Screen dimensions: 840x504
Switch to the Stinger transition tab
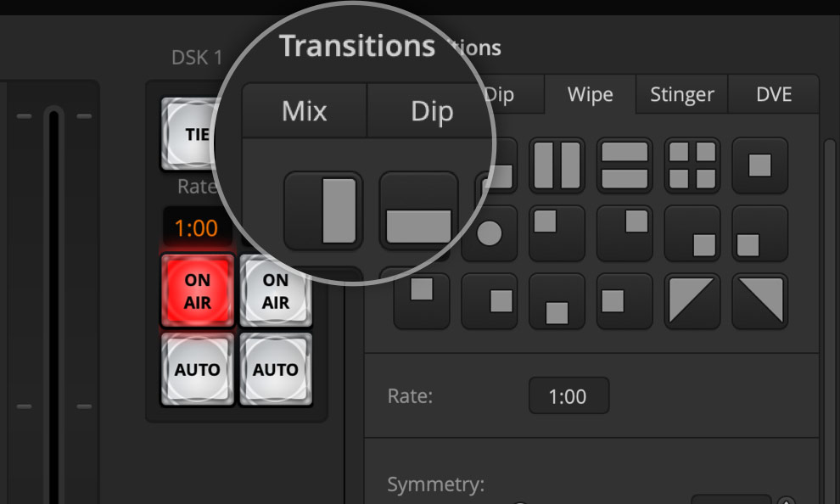tap(680, 95)
